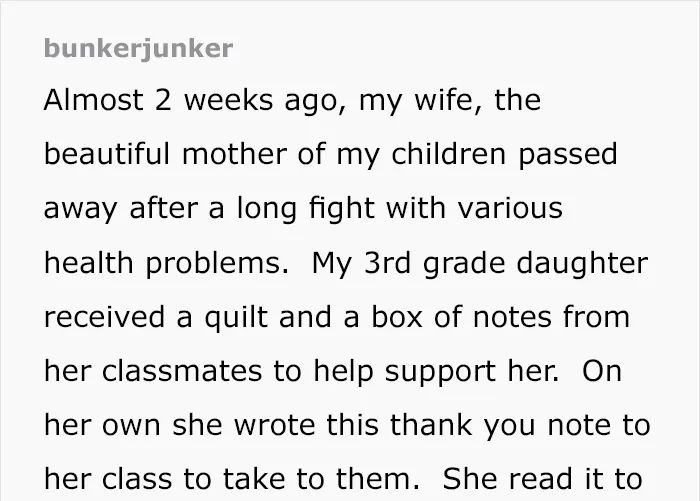Click the phrase "She read it to"

pyautogui.click(x=542, y=479)
